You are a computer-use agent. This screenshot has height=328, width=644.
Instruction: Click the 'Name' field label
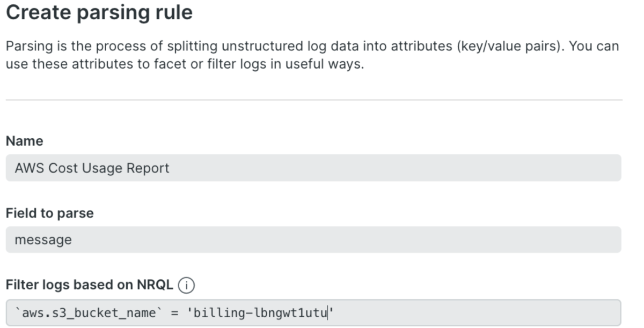tap(24, 141)
